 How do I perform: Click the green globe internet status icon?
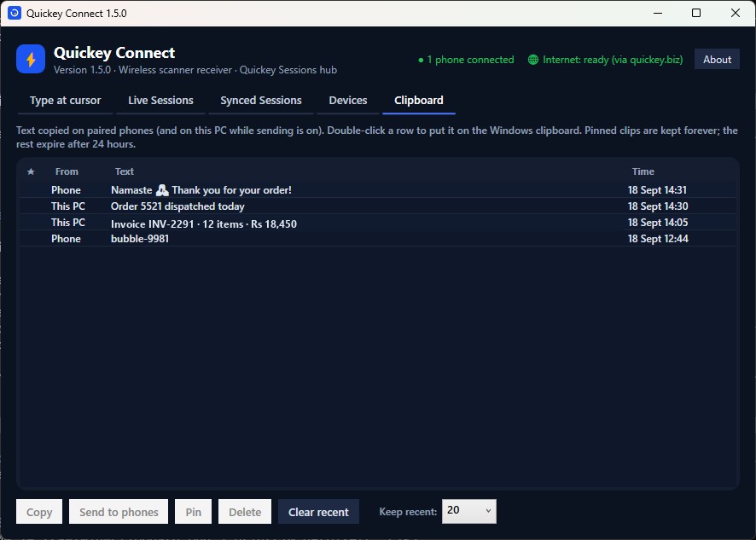[532, 60]
